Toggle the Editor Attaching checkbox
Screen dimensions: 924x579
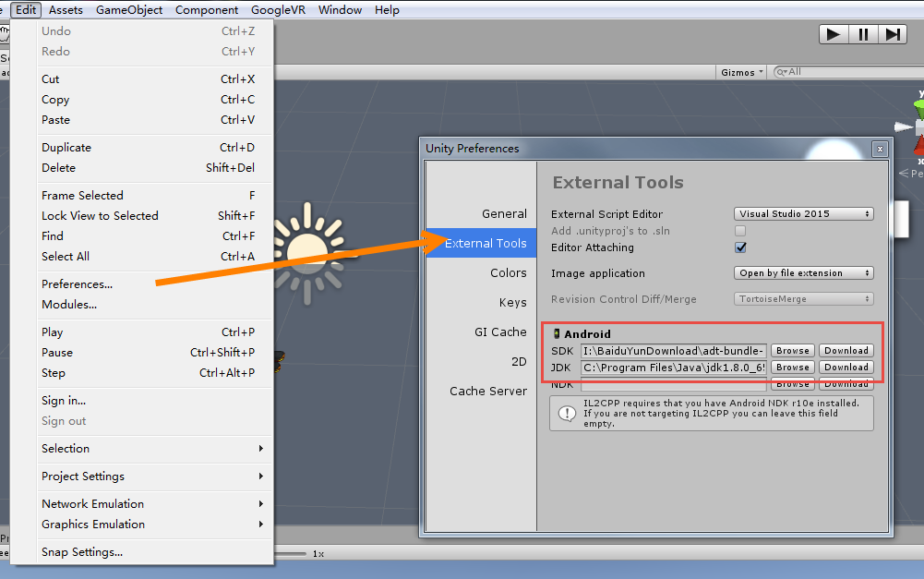tap(740, 247)
